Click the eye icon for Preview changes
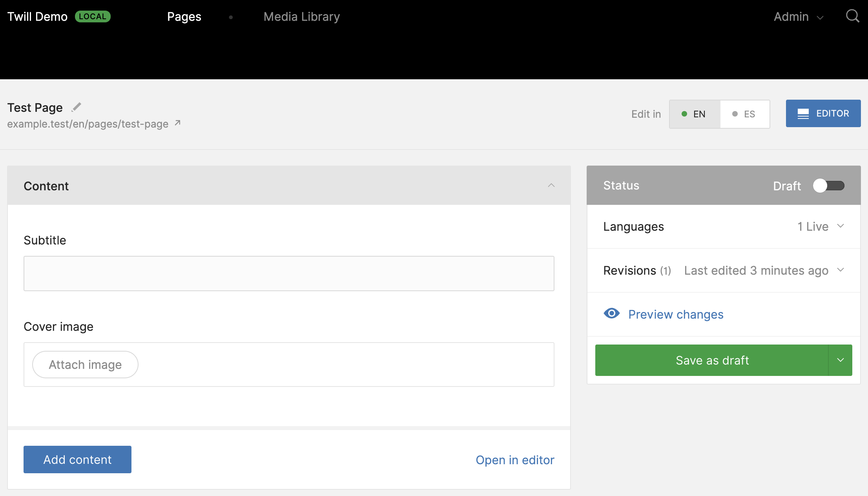Viewport: 868px width, 496px height. 611,314
